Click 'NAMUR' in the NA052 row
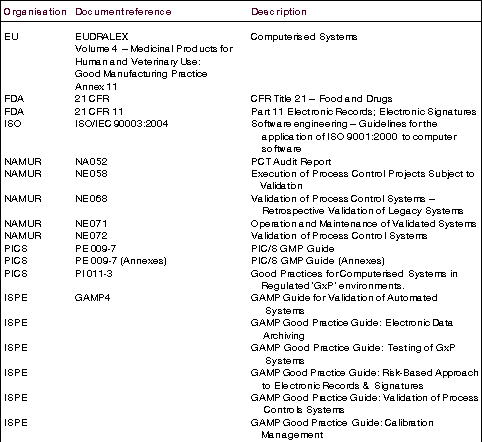This screenshot has width=482, height=442. pos(23,162)
